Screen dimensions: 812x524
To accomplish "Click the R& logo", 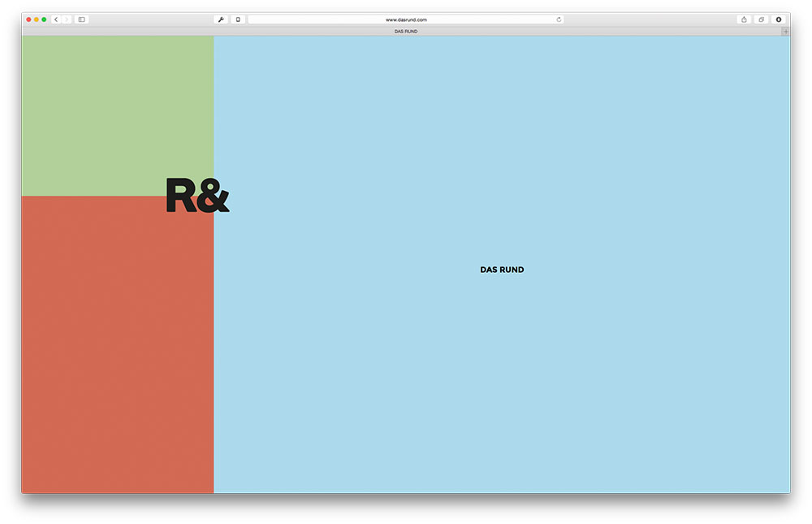I will [197, 195].
